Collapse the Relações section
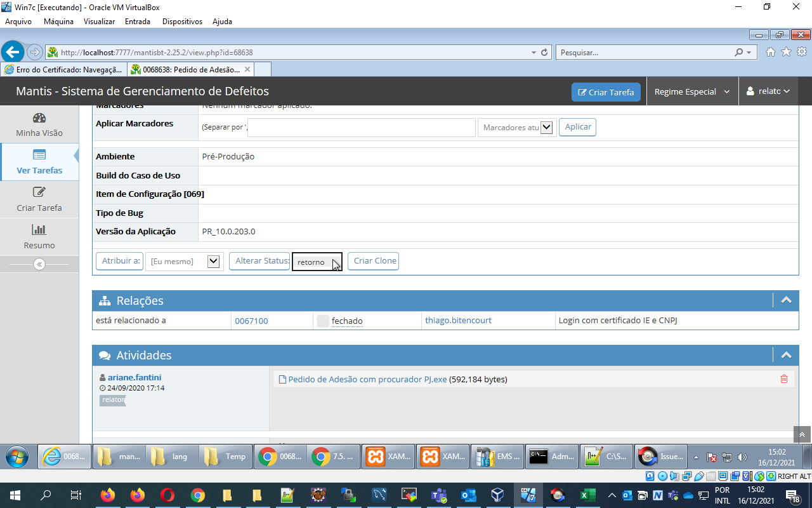Viewport: 812px width, 508px height. 786,300
